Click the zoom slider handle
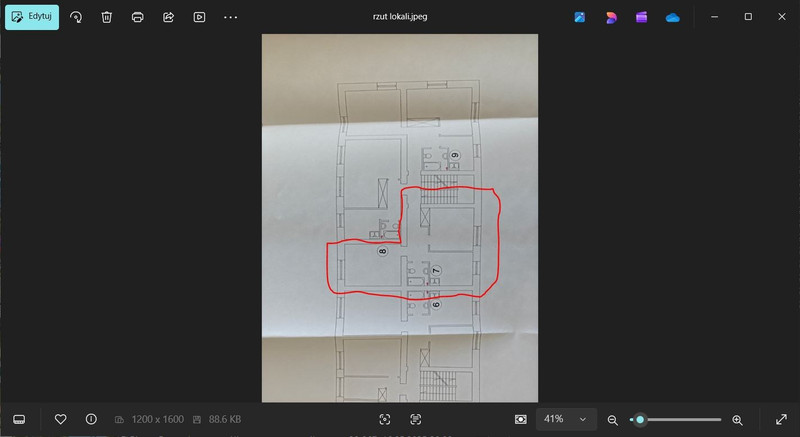 pos(640,420)
